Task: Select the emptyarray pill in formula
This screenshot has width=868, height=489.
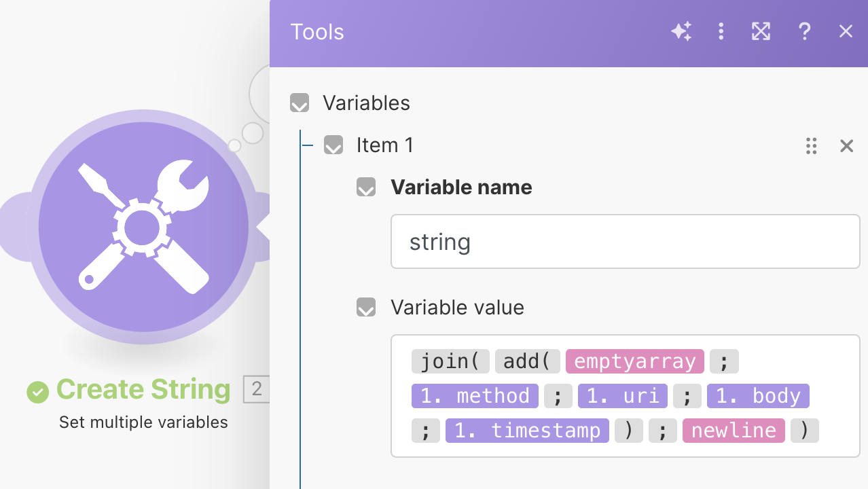Action: click(634, 361)
